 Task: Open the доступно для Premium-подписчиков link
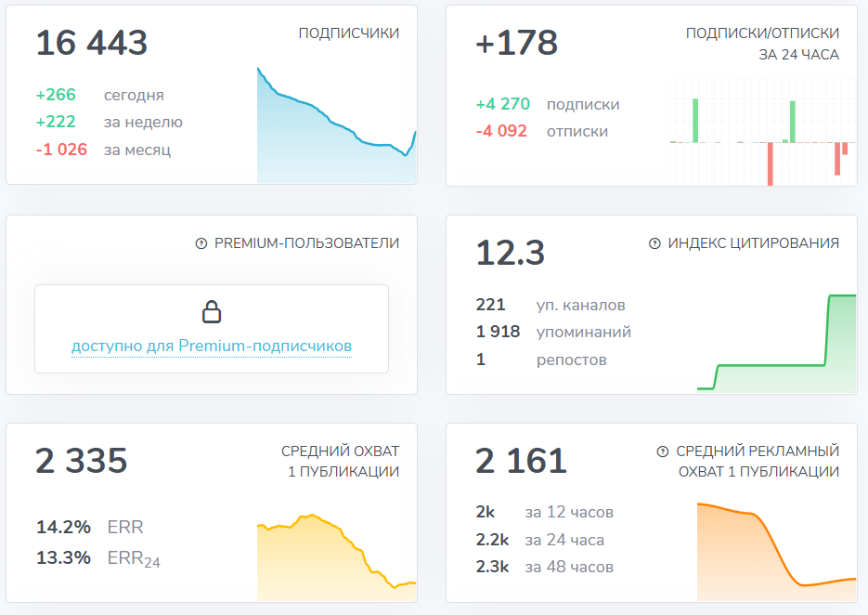click(x=213, y=347)
